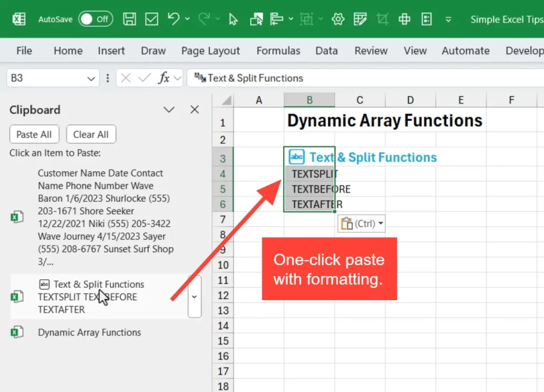Click the Excel icon beside the TEXTSPLIT clipboard item
Viewport: 544px width, 392px height.
point(17,297)
